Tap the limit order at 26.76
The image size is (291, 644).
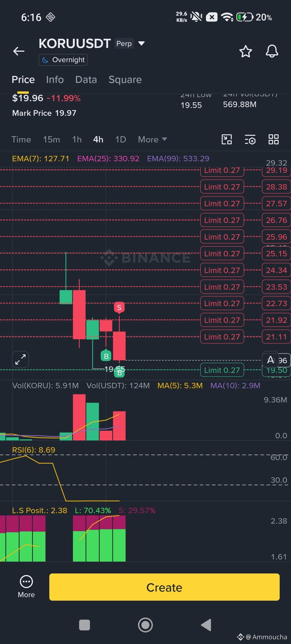pyautogui.click(x=222, y=220)
